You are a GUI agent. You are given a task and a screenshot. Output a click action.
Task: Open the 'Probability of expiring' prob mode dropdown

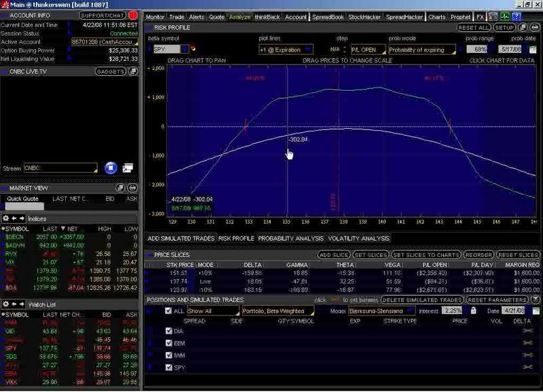(x=422, y=50)
